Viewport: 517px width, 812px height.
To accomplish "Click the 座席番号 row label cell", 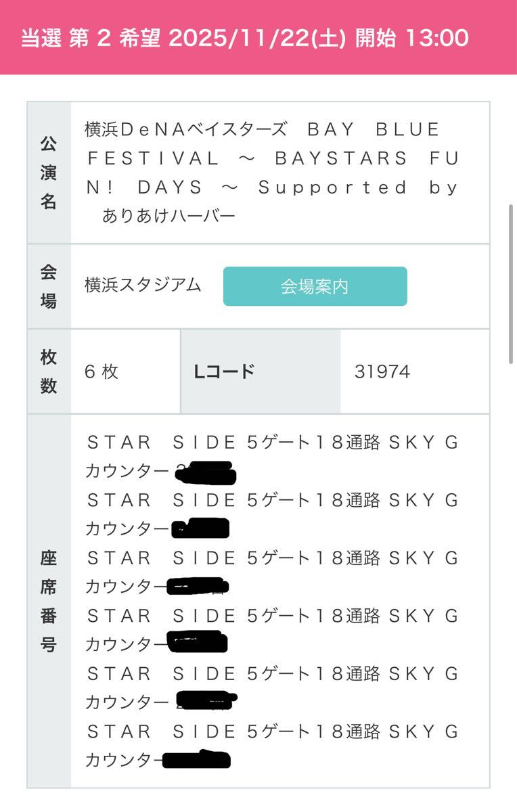I will (49, 601).
